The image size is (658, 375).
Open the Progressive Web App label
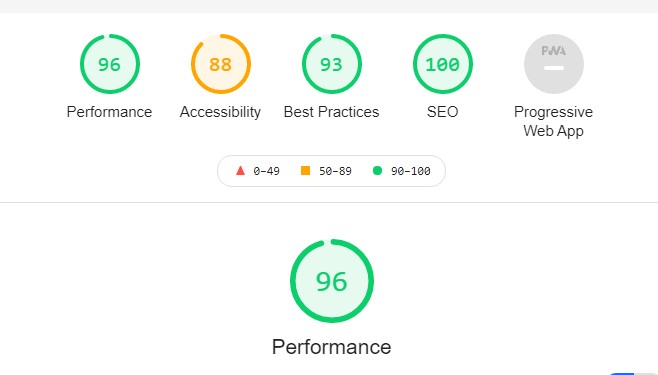coord(554,121)
